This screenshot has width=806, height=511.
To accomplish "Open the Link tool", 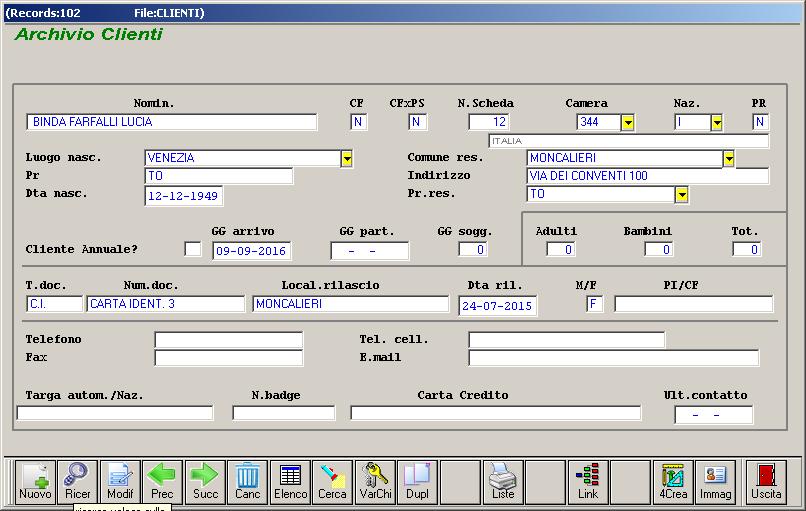I will 588,482.
